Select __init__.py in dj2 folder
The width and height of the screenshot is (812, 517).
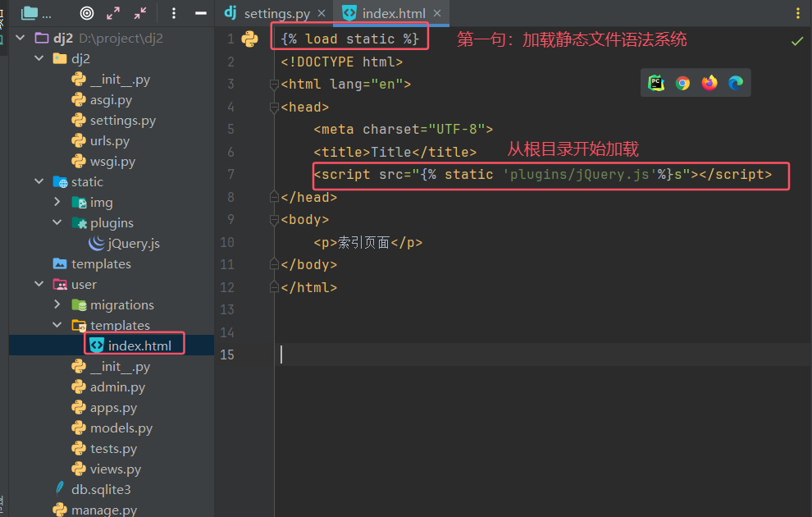point(120,80)
